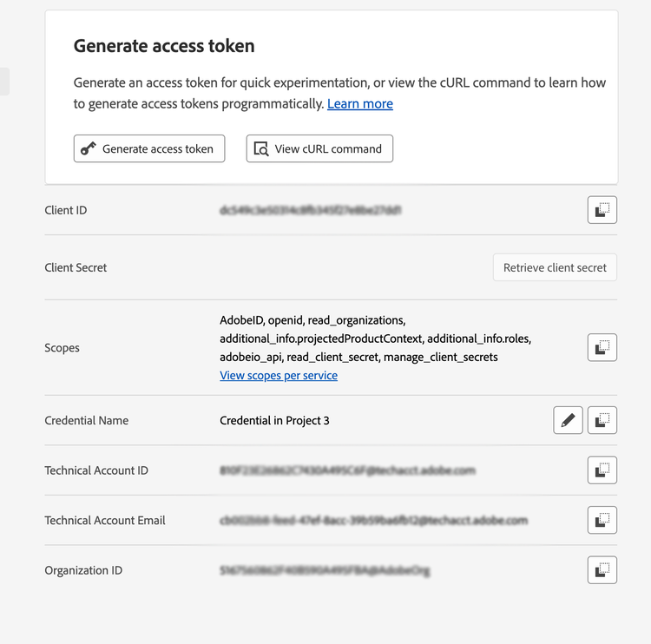The image size is (651, 644).
Task: Click the blurred Client ID value
Action: (310, 210)
